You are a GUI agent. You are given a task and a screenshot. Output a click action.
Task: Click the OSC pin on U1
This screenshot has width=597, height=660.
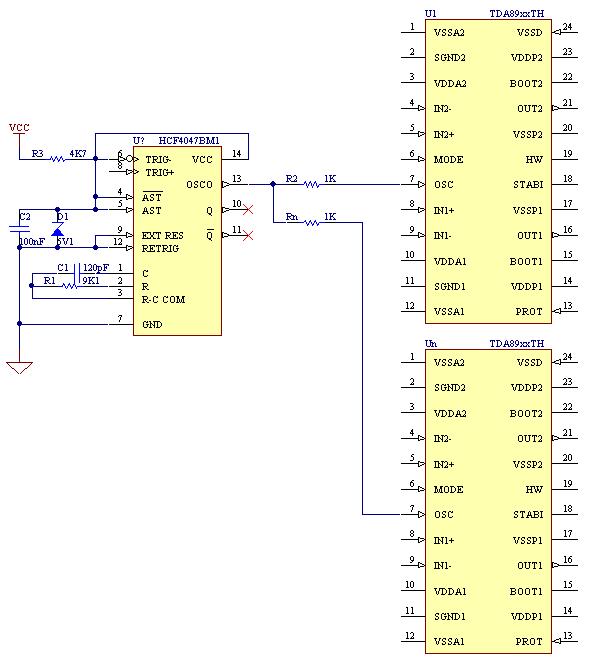(x=444, y=185)
